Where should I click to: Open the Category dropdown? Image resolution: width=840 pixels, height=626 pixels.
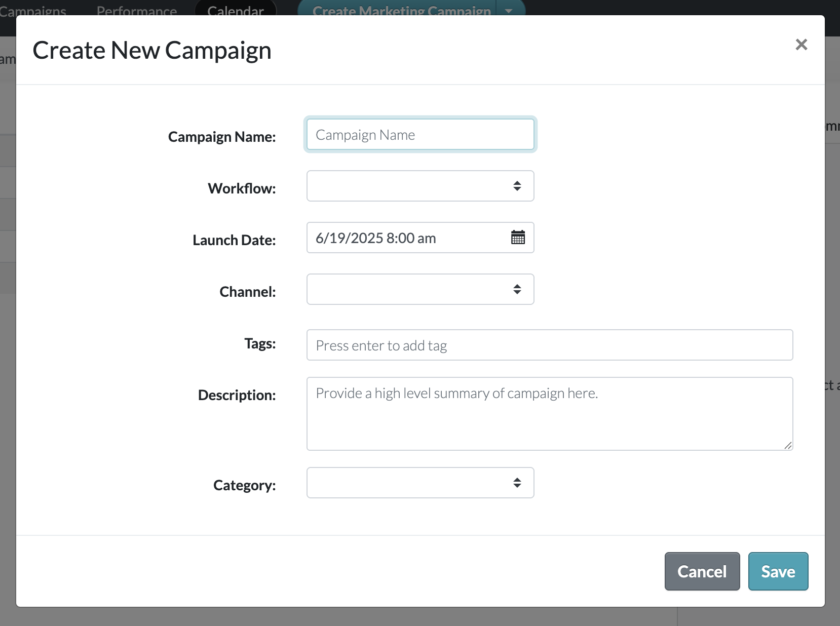click(x=420, y=483)
